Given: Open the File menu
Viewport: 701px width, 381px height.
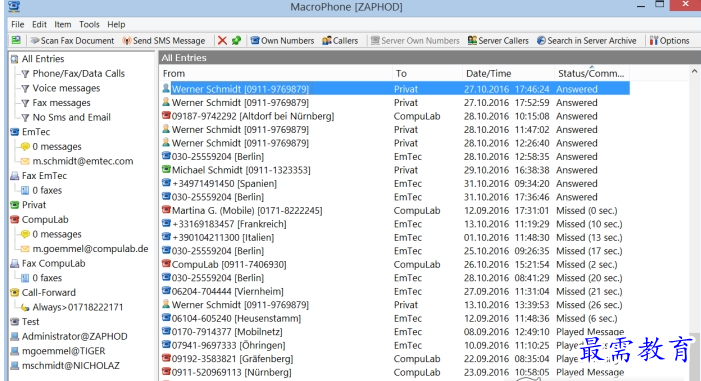Looking at the screenshot, I should click(x=17, y=24).
